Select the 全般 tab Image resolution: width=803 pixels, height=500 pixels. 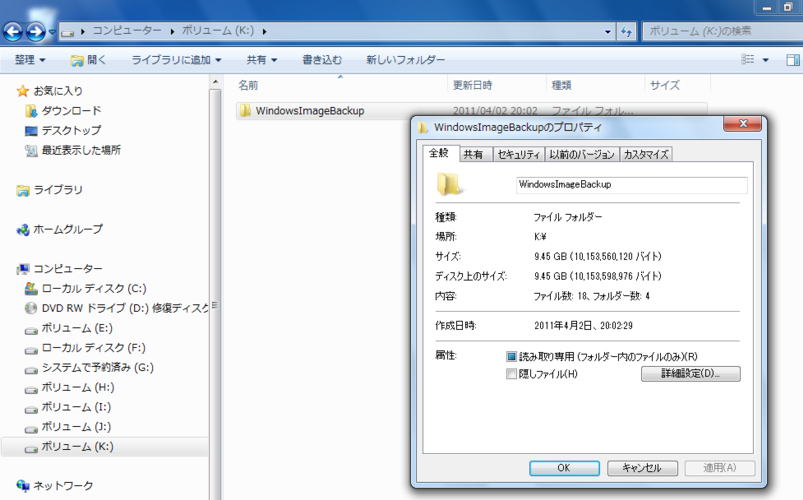[x=439, y=153]
